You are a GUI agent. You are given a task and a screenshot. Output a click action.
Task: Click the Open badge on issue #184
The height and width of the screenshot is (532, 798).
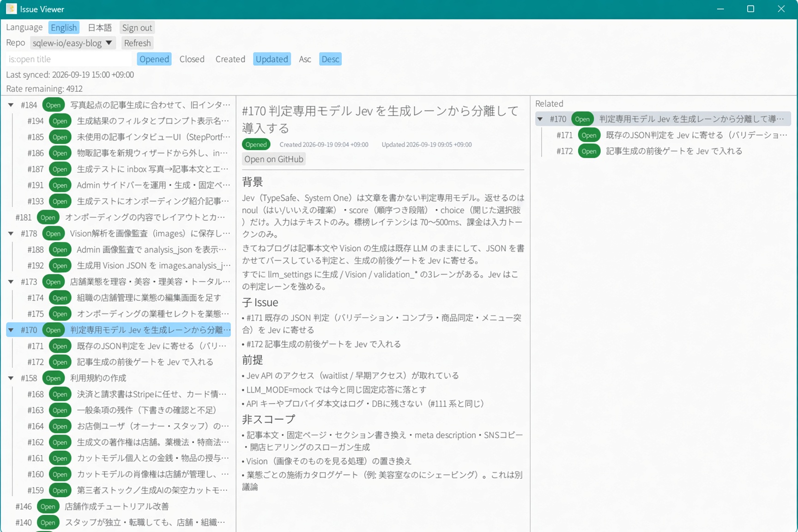(x=53, y=105)
